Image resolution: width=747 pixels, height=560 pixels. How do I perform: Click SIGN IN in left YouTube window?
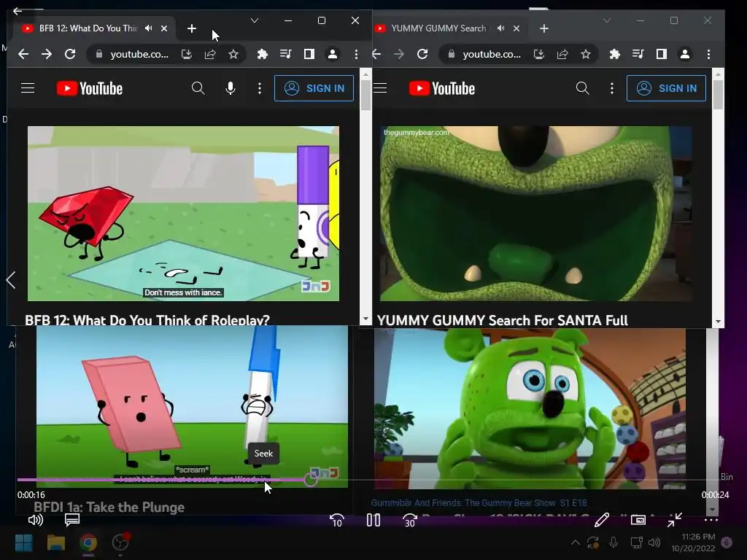click(x=314, y=88)
